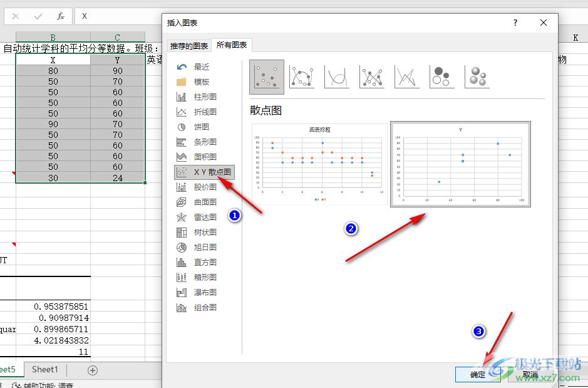Select 直方图 histogram chart category
Image resolution: width=588 pixels, height=388 pixels.
coord(205,262)
